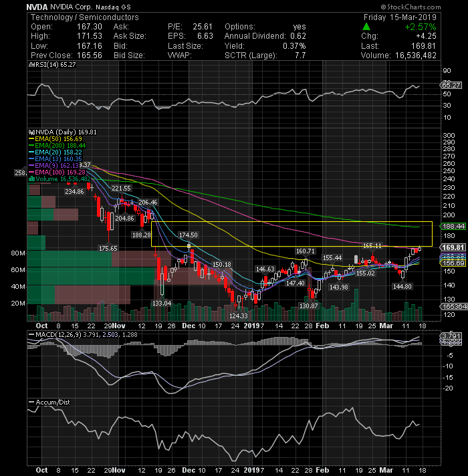Click the 156.69 yellow axis tag
Image resolution: width=468 pixels, height=476 pixels.
tap(453, 263)
